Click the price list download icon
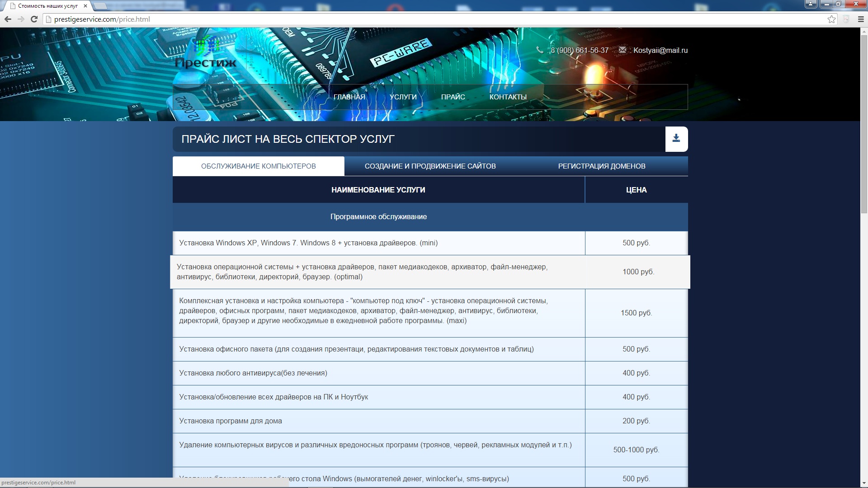This screenshot has height=488, width=868. (x=676, y=139)
